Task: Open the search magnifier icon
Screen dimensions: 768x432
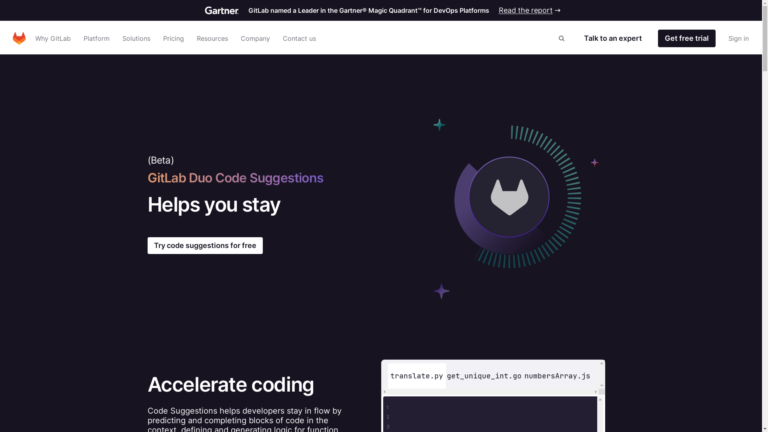Action: pyautogui.click(x=561, y=38)
